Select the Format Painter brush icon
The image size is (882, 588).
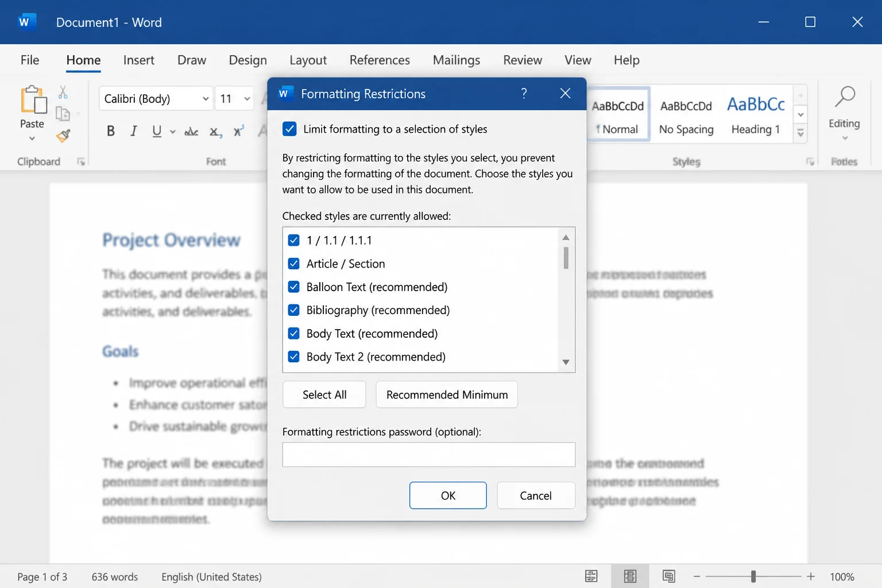pos(63,136)
